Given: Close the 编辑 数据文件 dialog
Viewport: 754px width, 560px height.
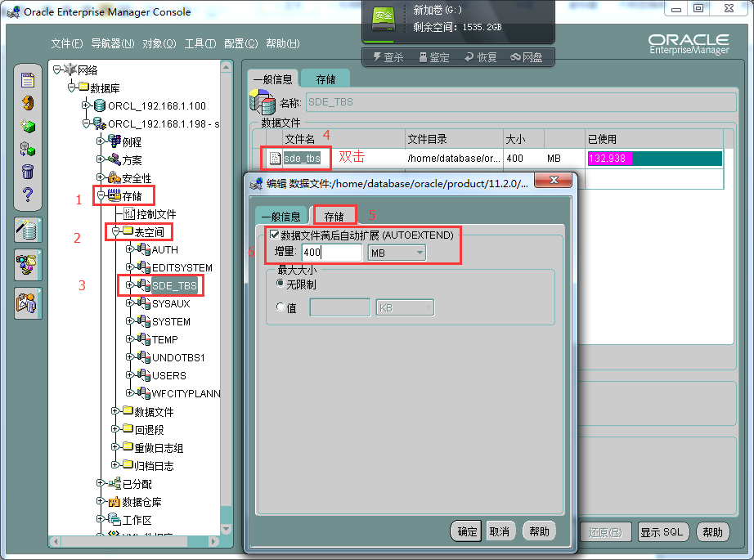Looking at the screenshot, I should click(x=554, y=180).
